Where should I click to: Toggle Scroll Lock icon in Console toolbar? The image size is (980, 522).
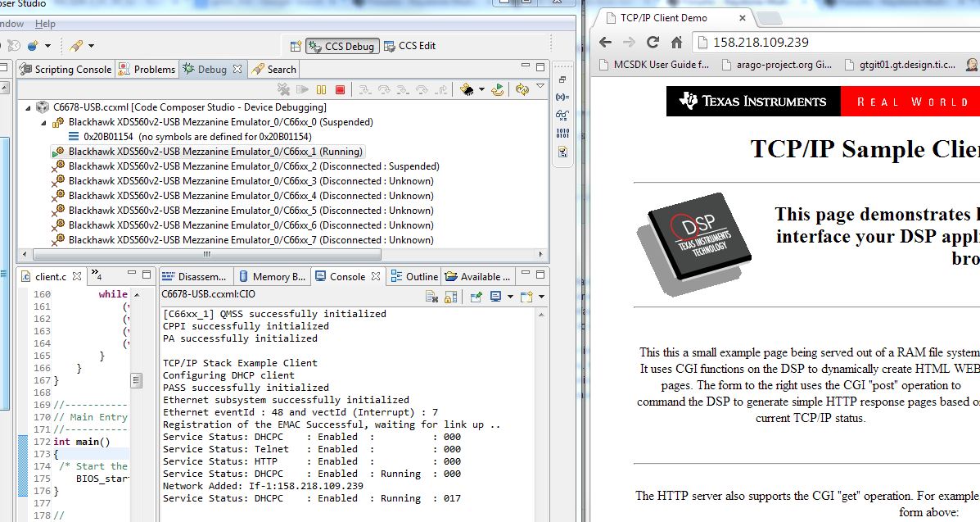(450, 297)
